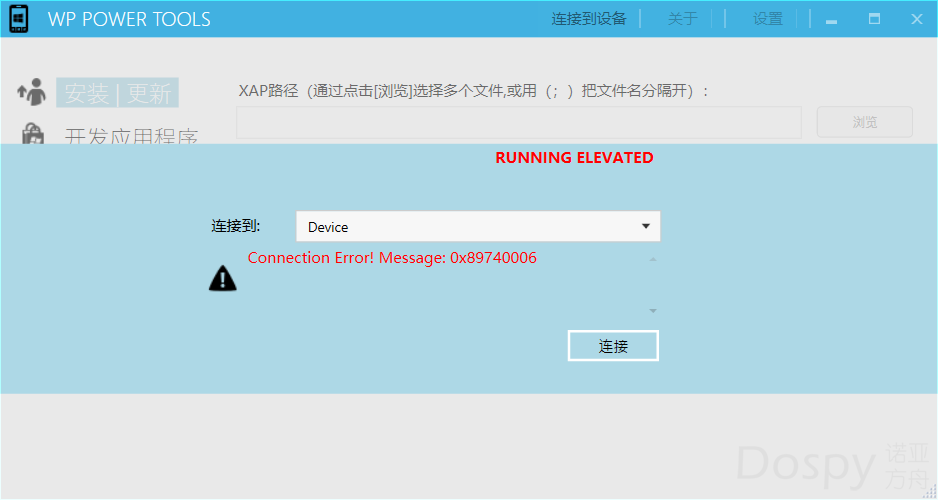This screenshot has height=500, width=938.
Task: Expand the dropdown arrow beside Device
Action: coord(646,227)
